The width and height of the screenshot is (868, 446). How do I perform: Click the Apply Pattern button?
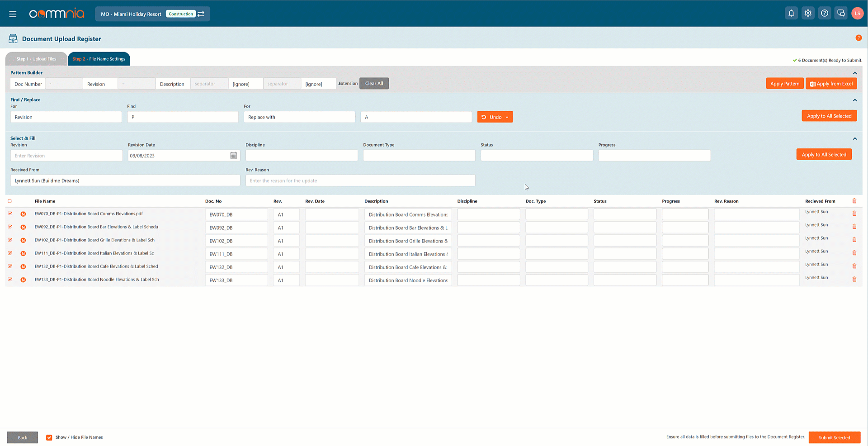(x=785, y=83)
